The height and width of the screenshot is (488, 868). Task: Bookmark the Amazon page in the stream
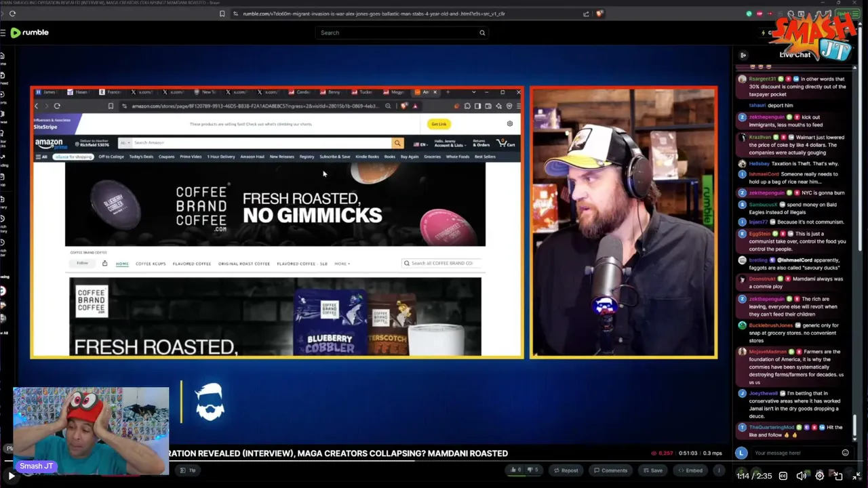[x=111, y=106]
